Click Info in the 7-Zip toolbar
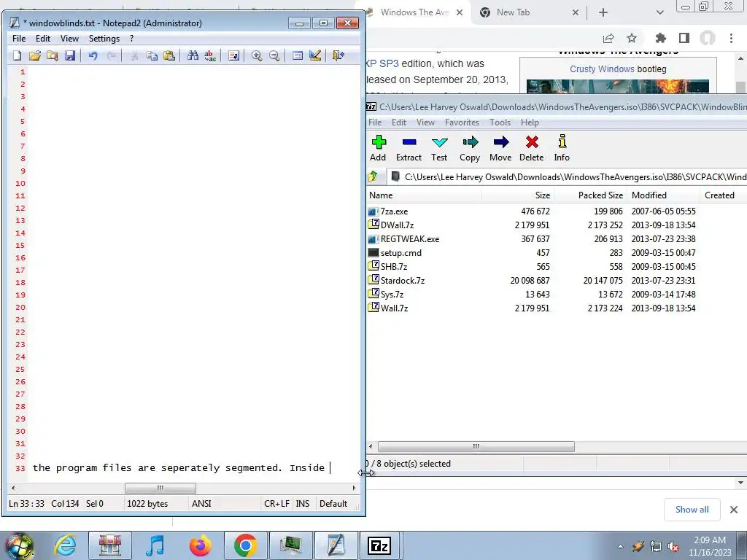Viewport: 747px width, 560px height. [x=562, y=148]
